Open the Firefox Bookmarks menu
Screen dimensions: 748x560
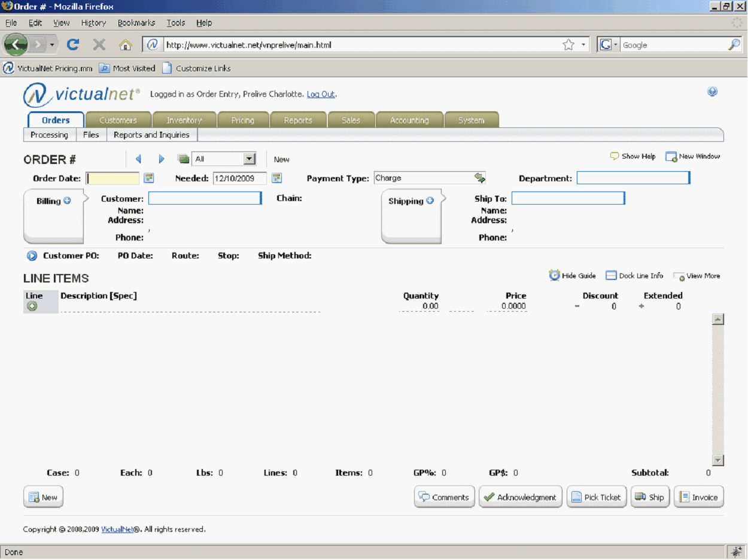136,23
